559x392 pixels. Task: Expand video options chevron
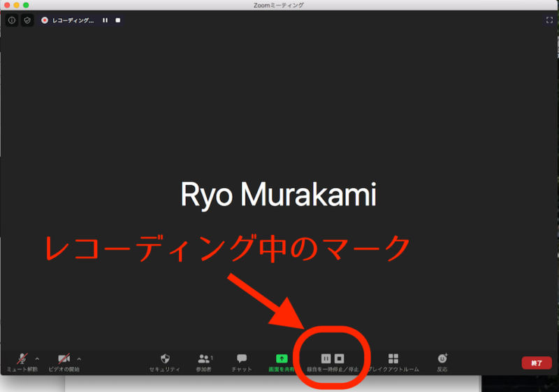pos(79,358)
